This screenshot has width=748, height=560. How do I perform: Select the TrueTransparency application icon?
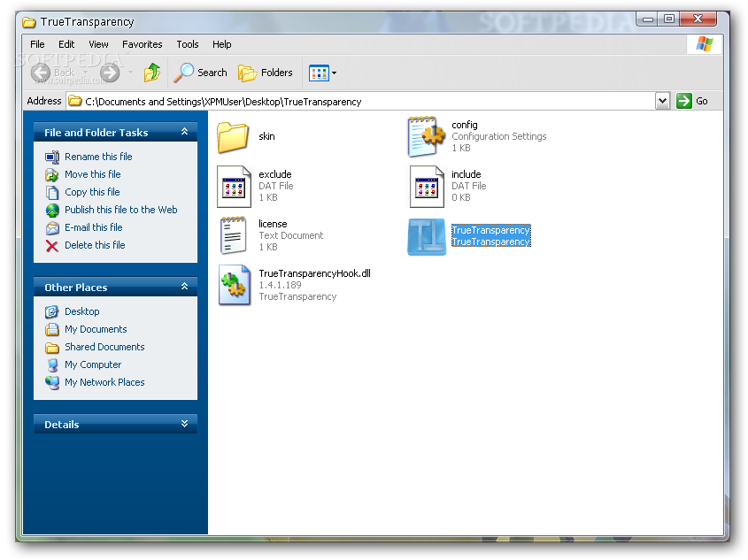coord(427,237)
